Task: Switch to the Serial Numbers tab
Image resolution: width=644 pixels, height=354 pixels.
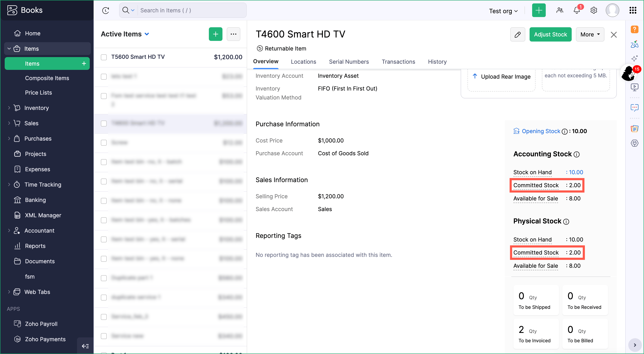Action: [x=349, y=62]
